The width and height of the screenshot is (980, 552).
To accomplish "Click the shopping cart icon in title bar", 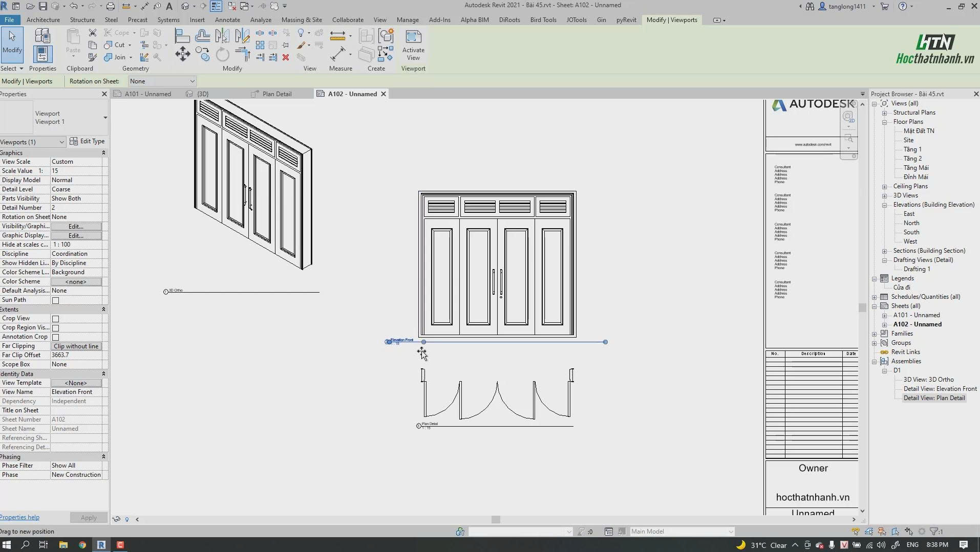I will click(x=884, y=6).
